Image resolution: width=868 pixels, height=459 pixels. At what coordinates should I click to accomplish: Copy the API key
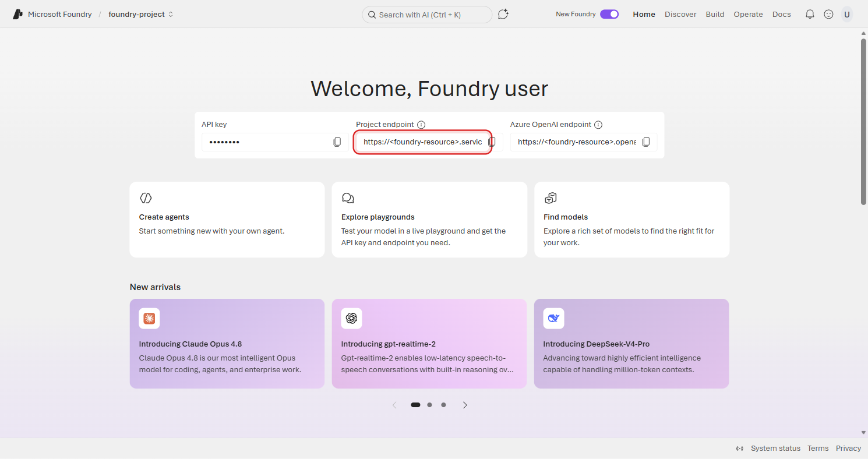(x=337, y=142)
